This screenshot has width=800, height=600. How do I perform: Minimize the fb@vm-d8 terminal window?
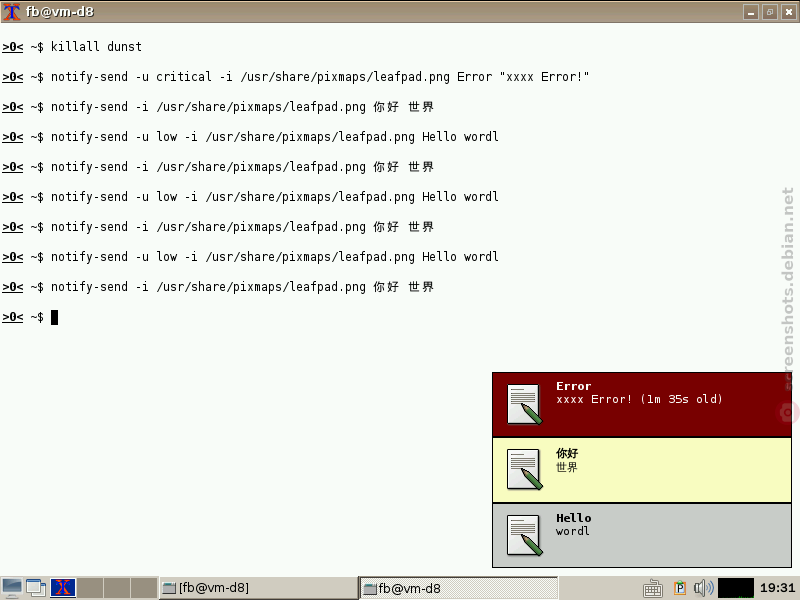pyautogui.click(x=751, y=12)
